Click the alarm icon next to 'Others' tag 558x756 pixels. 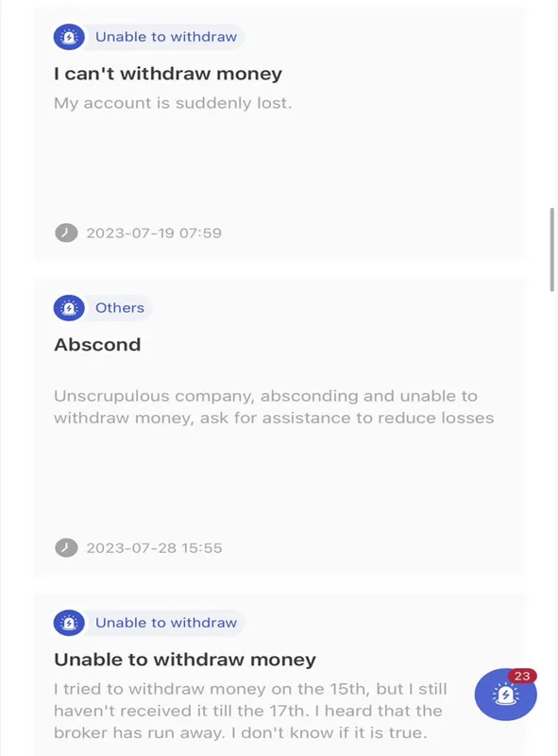coord(69,308)
